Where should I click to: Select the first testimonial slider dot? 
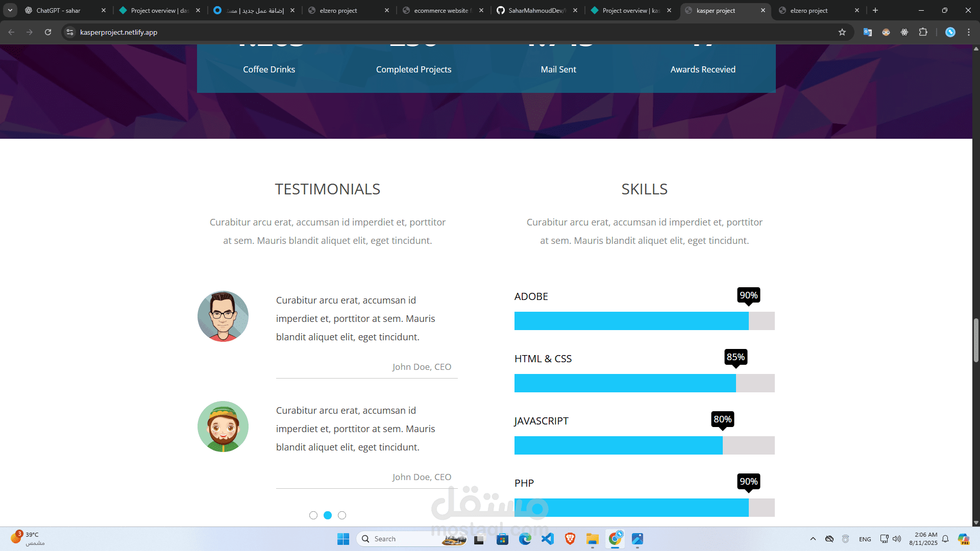tap(313, 515)
